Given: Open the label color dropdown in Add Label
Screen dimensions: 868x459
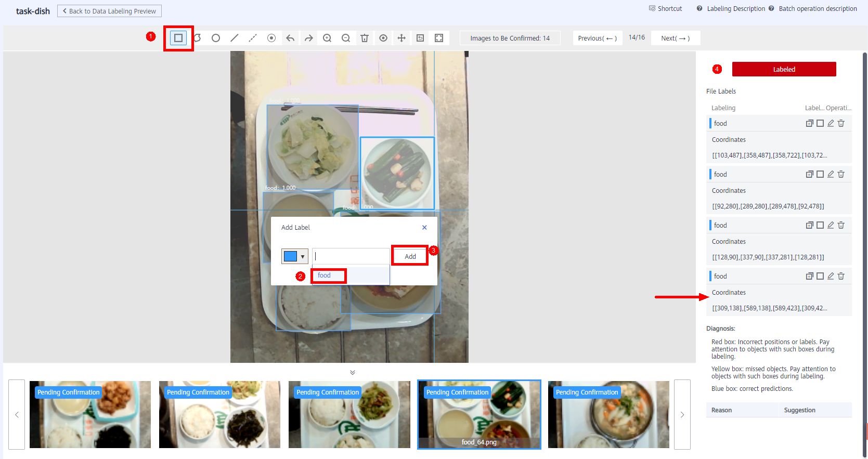Looking at the screenshot, I should pos(295,256).
